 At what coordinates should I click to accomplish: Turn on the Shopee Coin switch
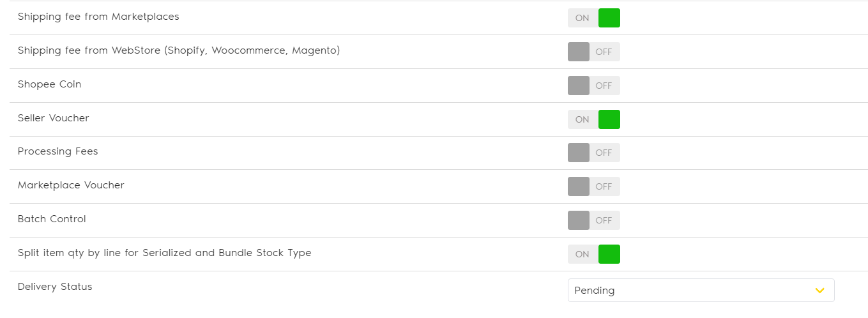[x=593, y=86]
